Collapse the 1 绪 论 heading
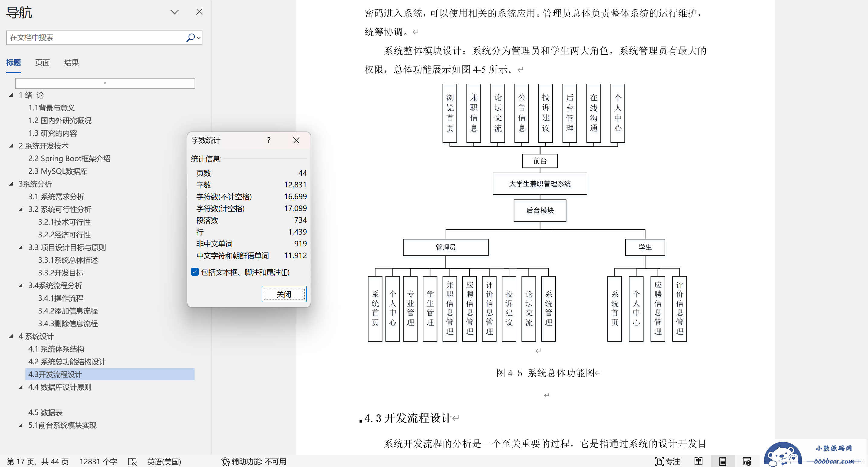Screen dimensions: 868x467 pos(11,95)
